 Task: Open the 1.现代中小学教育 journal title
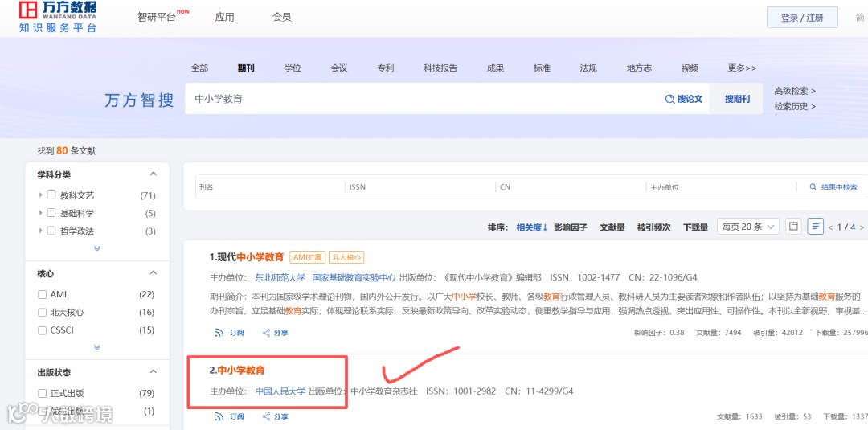pyautogui.click(x=247, y=256)
